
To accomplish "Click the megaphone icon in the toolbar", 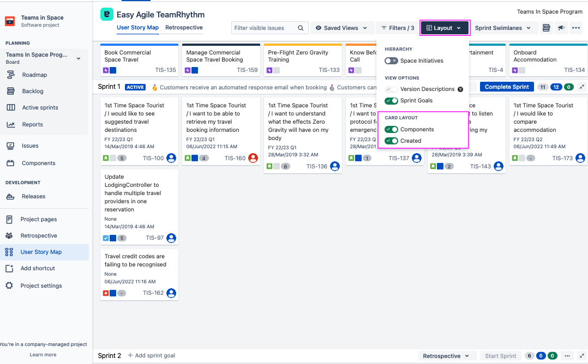I will click(561, 28).
